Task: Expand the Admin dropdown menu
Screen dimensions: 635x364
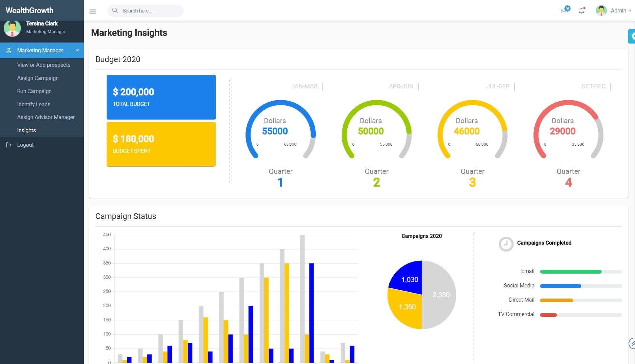Action: click(x=621, y=11)
